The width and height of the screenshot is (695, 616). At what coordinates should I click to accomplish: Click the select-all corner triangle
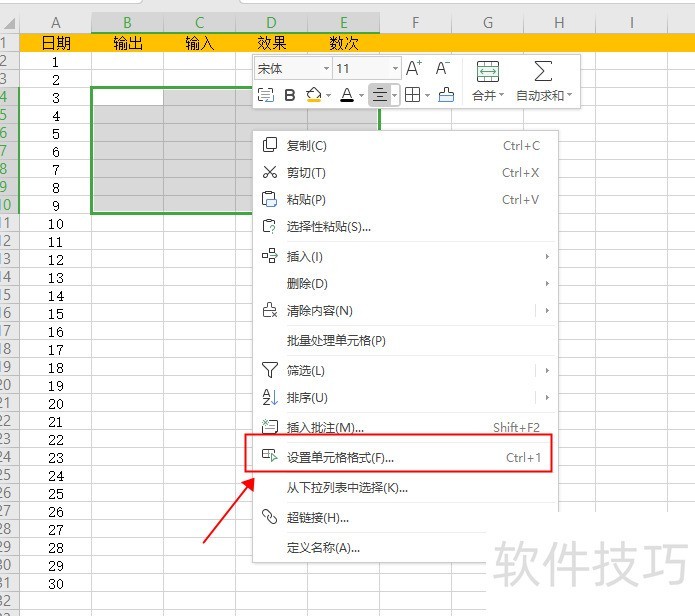tap(9, 22)
